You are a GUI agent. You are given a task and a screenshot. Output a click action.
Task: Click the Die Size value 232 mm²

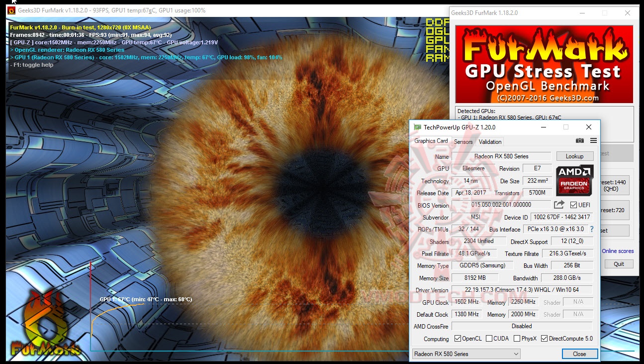coord(537,181)
